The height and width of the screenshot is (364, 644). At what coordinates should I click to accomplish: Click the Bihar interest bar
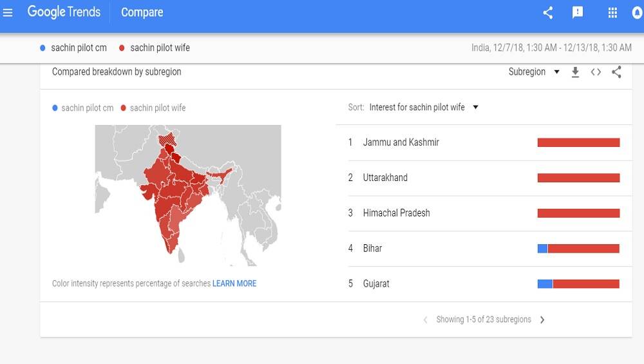coord(578,249)
